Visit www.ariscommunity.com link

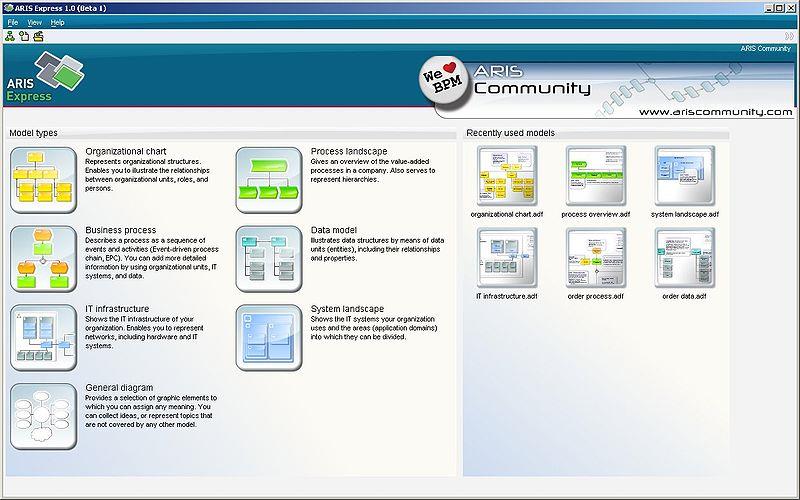pos(715,112)
